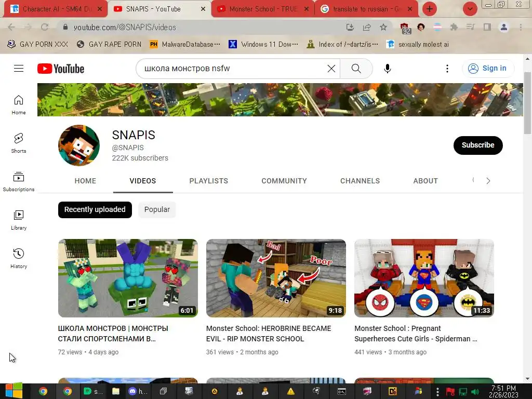Close the SNAPIS - YouTube tab
Viewport: 532px width, 399px height.
point(203,9)
